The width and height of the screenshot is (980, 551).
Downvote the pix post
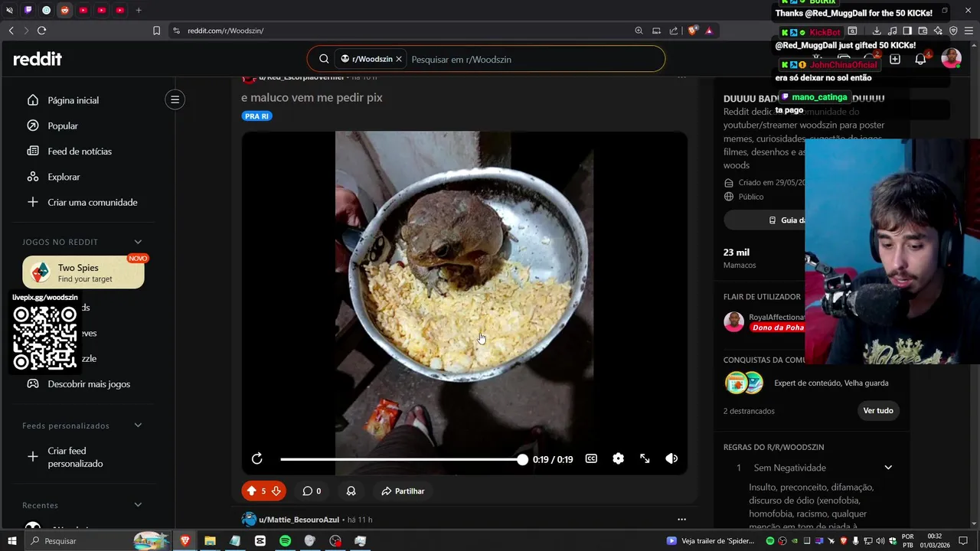tap(276, 491)
